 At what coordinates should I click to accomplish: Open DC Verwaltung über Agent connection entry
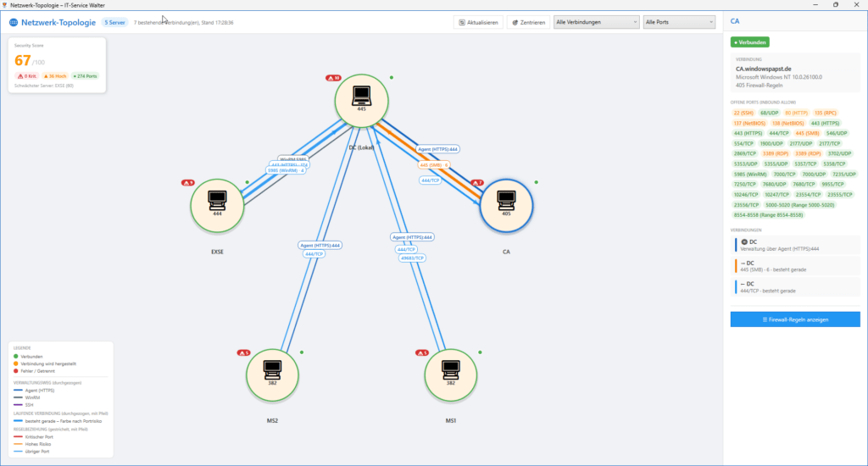coord(797,245)
